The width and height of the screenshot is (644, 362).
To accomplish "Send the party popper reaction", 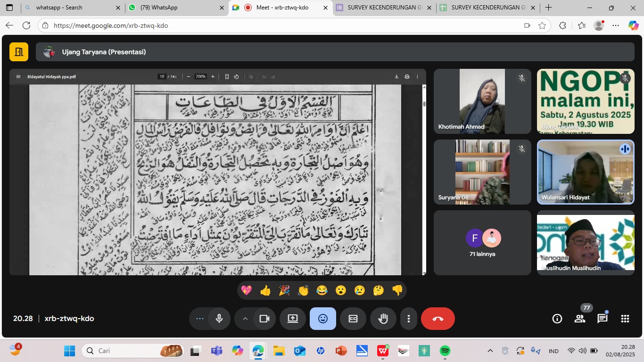I will click(284, 290).
